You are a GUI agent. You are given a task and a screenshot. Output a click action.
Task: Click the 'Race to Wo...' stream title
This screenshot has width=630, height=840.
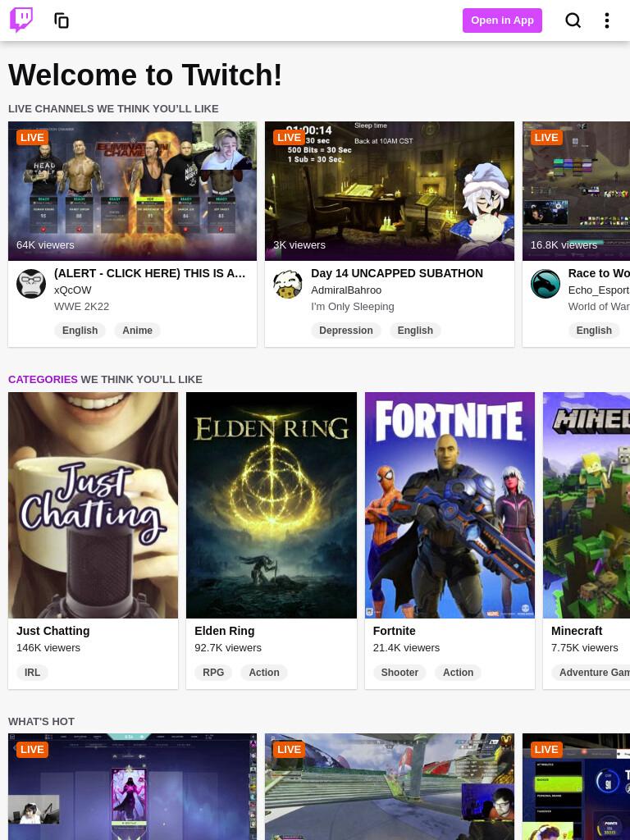[x=599, y=273]
